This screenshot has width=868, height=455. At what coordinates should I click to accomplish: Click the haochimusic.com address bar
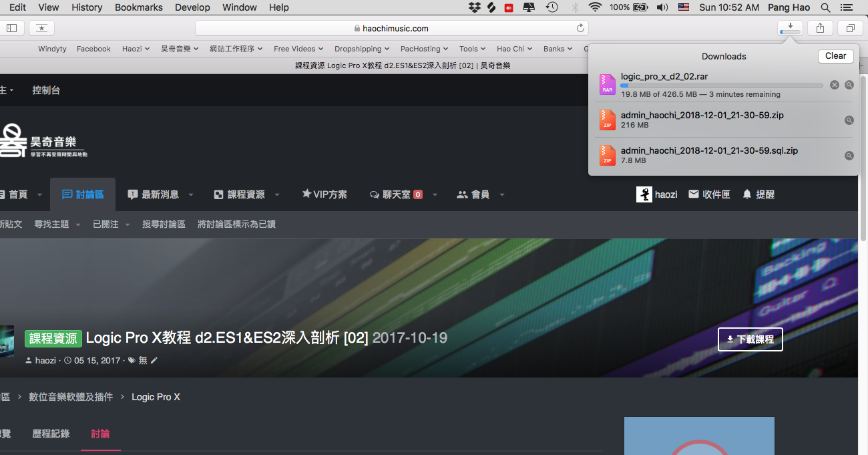392,28
